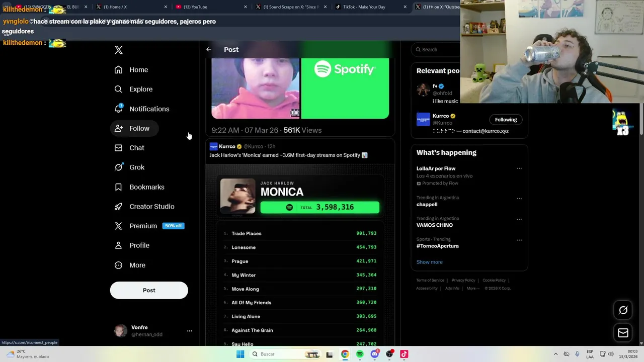Go back using the arrow by Post
The image size is (644, 362).
[x=209, y=49]
